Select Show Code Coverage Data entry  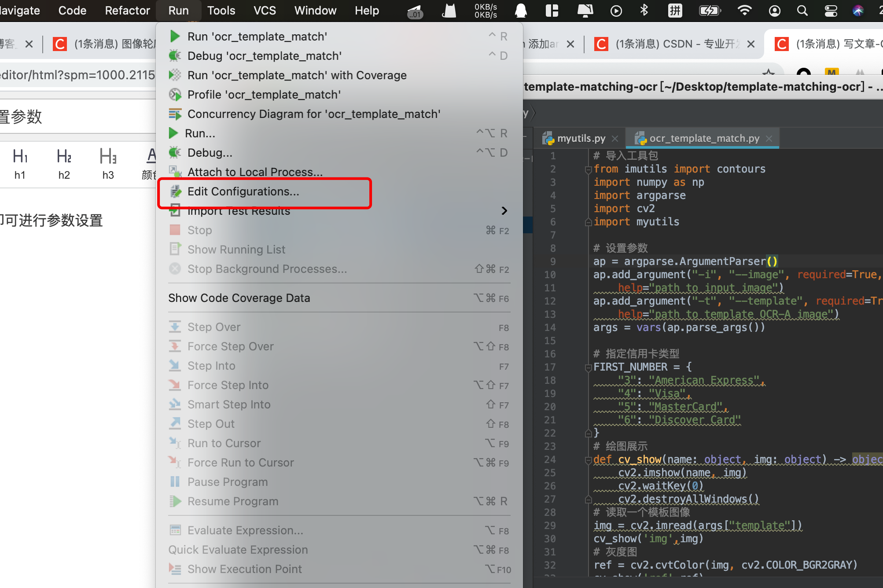(x=239, y=298)
